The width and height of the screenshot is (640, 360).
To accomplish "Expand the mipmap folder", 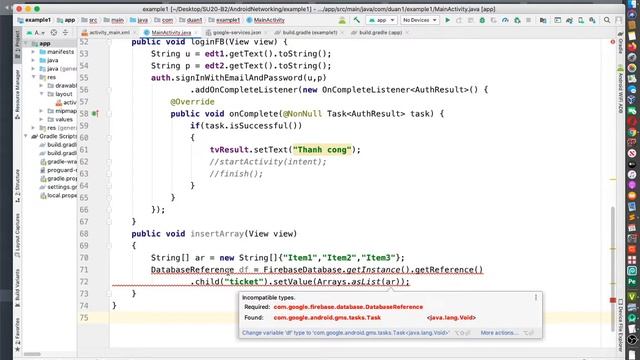I will coord(41,111).
